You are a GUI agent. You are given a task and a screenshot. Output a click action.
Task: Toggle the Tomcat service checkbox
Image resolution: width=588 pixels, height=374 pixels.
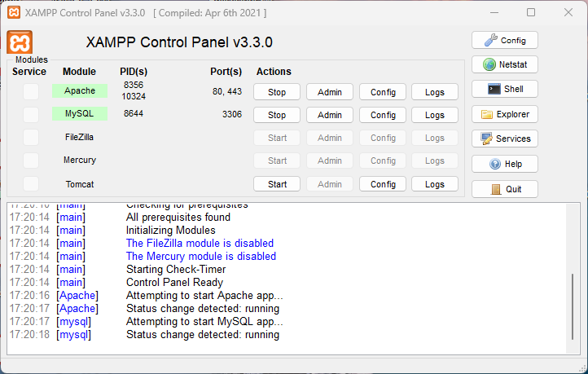(x=31, y=184)
